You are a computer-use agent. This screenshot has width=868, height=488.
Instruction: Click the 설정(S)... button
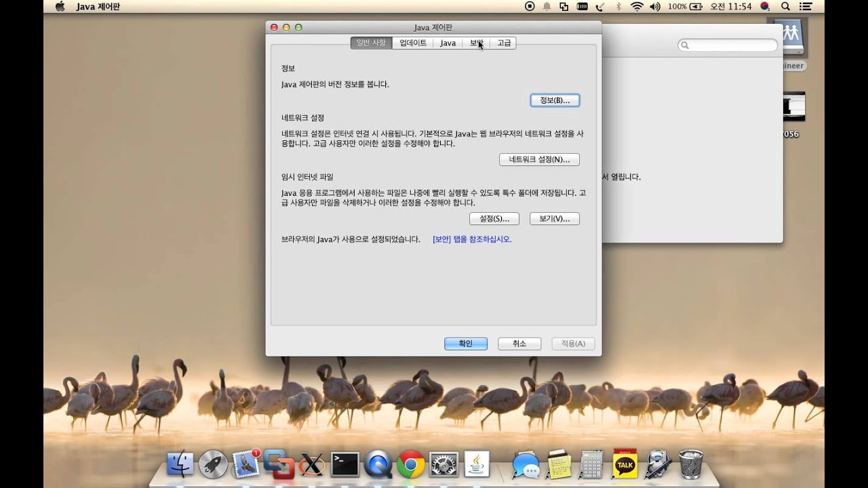[x=494, y=219]
